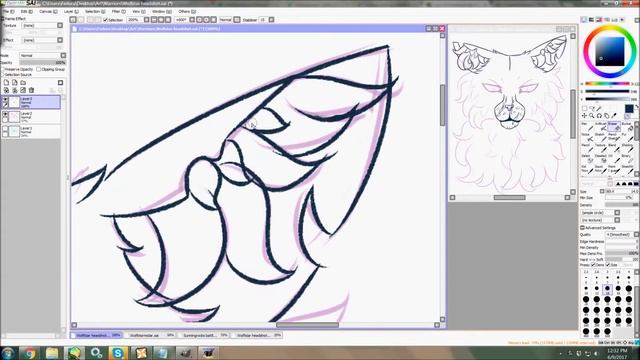Choose the AirBrush tool
The height and width of the screenshot is (360, 640).
(600, 126)
